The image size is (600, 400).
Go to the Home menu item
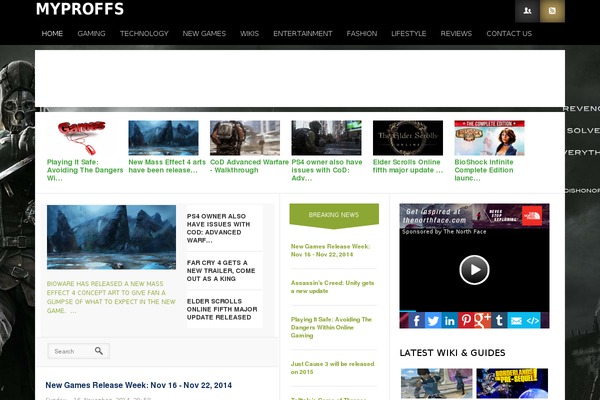coord(52,34)
